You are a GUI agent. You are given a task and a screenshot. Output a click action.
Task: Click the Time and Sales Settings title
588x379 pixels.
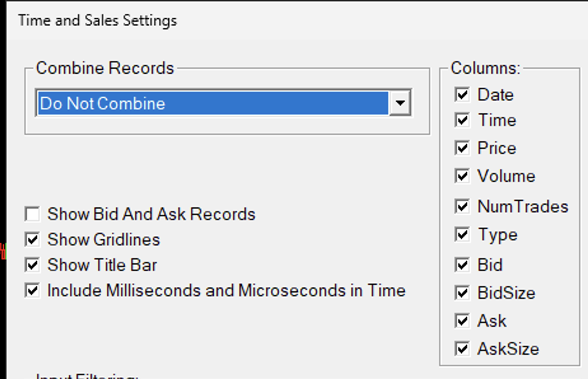pos(97,20)
